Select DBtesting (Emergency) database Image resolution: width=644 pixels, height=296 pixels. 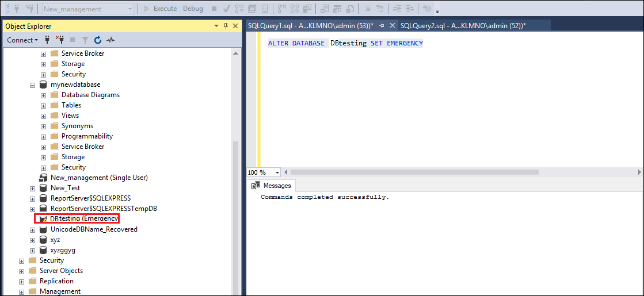[x=84, y=218]
